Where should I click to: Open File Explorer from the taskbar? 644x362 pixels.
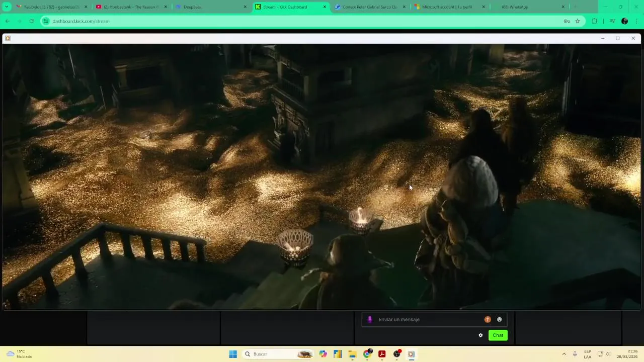(x=352, y=354)
